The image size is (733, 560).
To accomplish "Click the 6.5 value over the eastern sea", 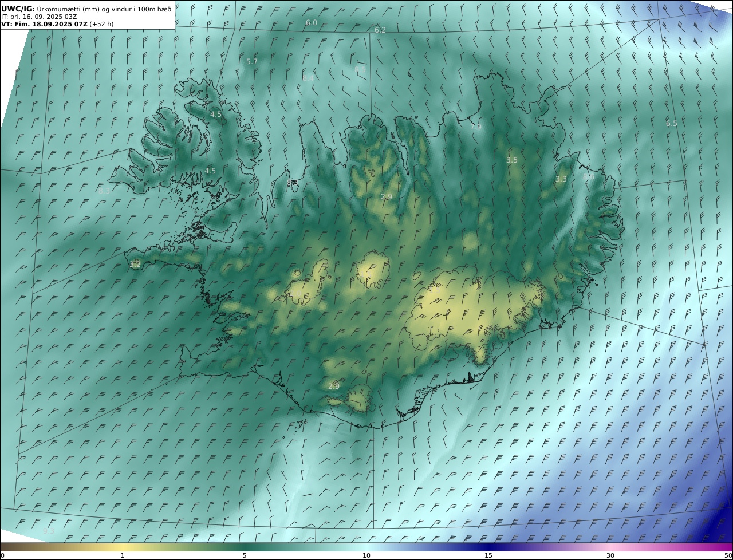I will (x=672, y=123).
